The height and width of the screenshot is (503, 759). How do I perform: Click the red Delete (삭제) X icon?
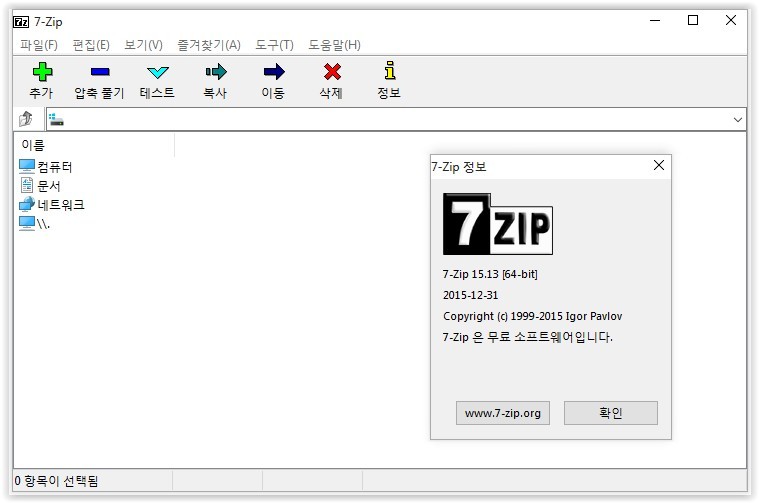(332, 72)
